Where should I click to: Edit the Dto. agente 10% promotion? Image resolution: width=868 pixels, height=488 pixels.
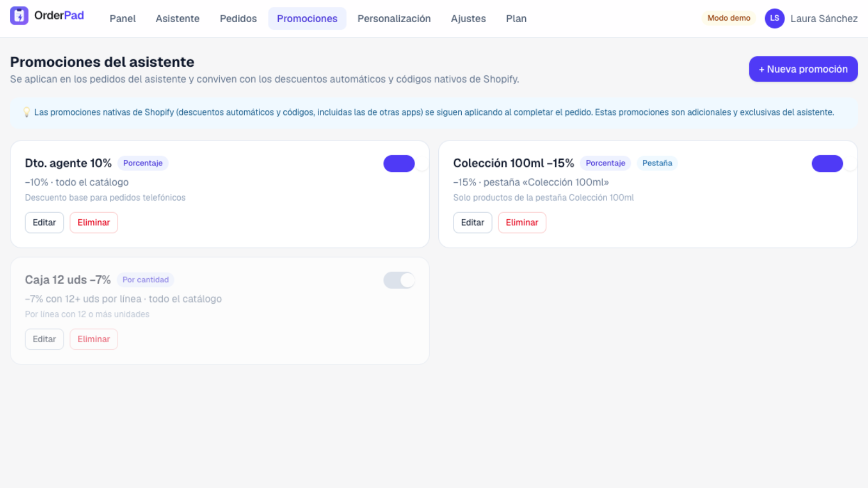point(44,222)
